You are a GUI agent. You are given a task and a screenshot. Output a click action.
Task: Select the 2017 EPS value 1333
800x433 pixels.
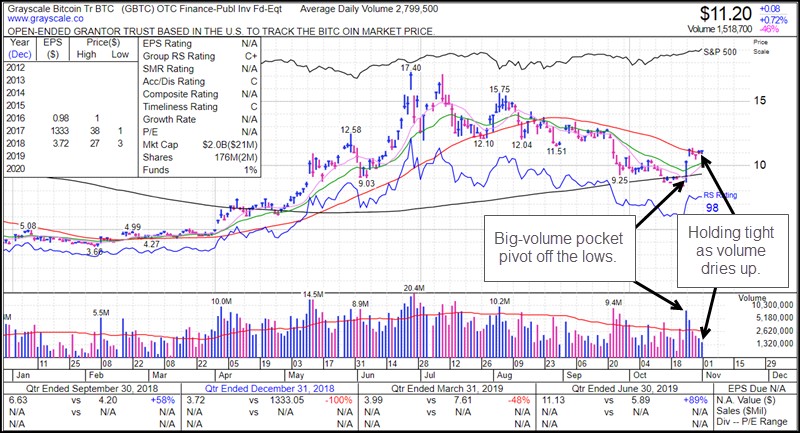59,131
